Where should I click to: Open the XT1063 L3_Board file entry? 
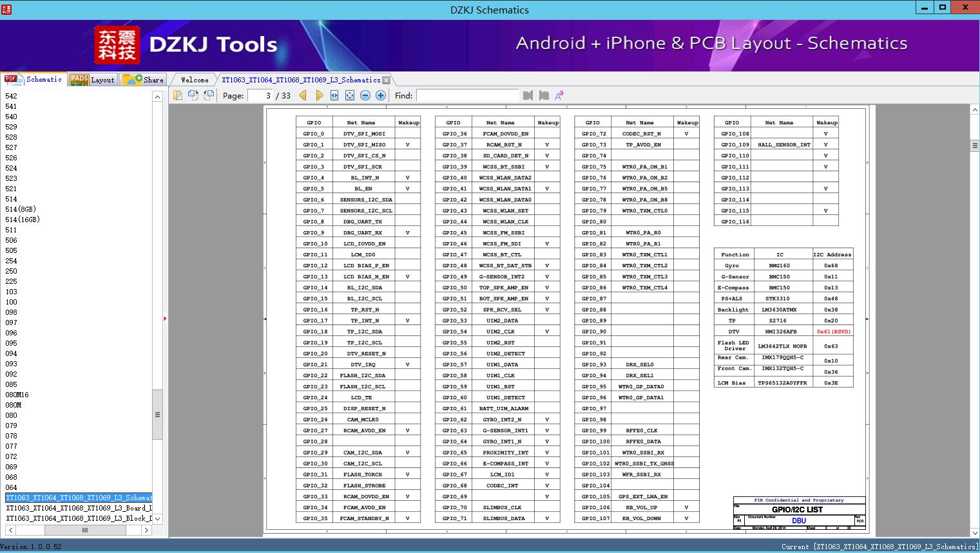[x=79, y=508]
